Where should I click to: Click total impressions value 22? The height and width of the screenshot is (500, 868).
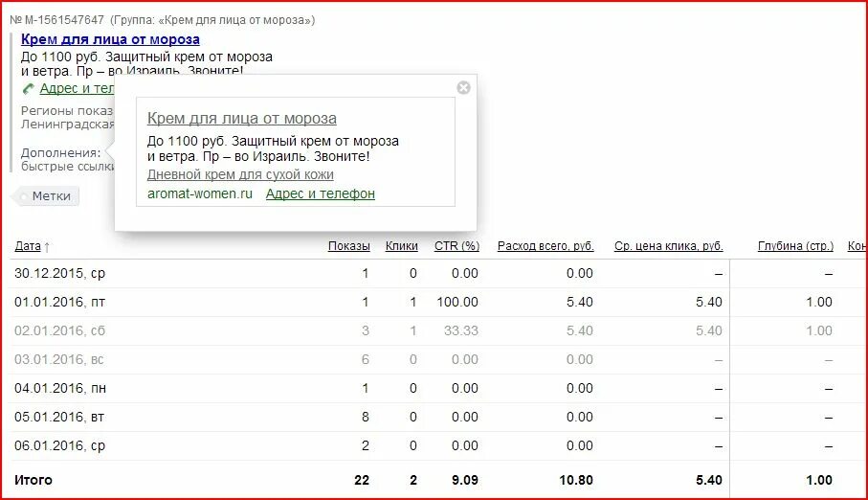tap(362, 480)
